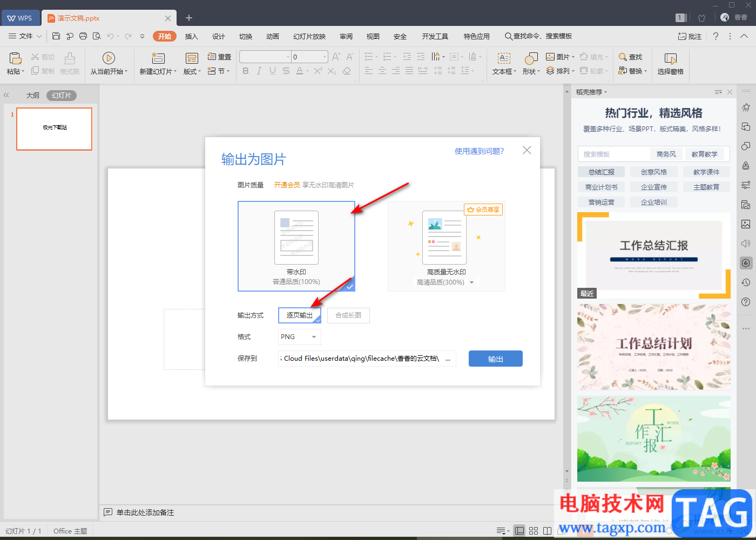The height and width of the screenshot is (540, 756).
Task: Click the New Slide icon
Action: coord(158,58)
